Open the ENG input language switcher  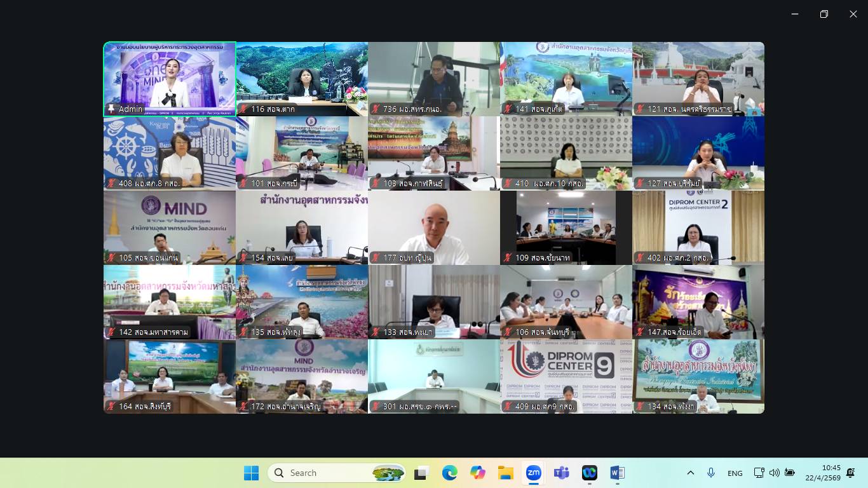[x=735, y=473]
